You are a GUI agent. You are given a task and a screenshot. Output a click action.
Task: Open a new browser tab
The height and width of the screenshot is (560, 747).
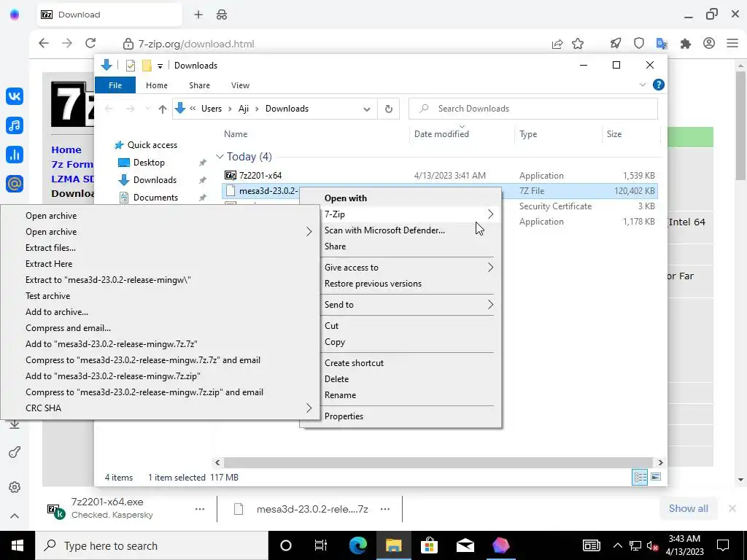(x=198, y=15)
